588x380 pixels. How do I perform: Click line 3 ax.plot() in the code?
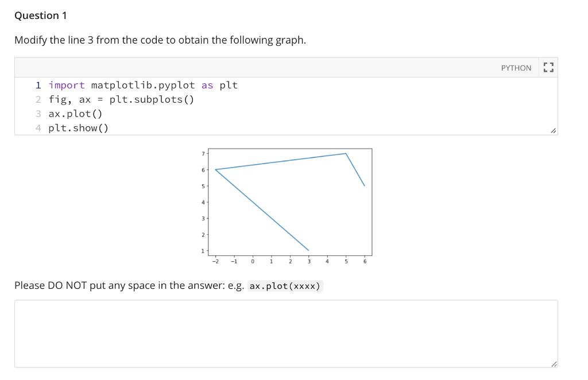[x=75, y=114]
